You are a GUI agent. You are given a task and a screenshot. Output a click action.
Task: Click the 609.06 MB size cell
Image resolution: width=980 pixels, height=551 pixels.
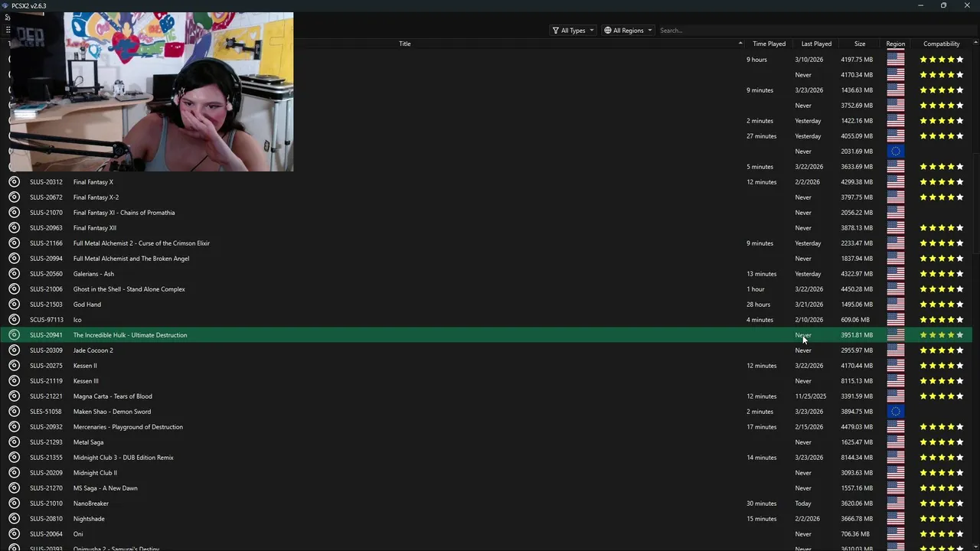[x=855, y=320]
